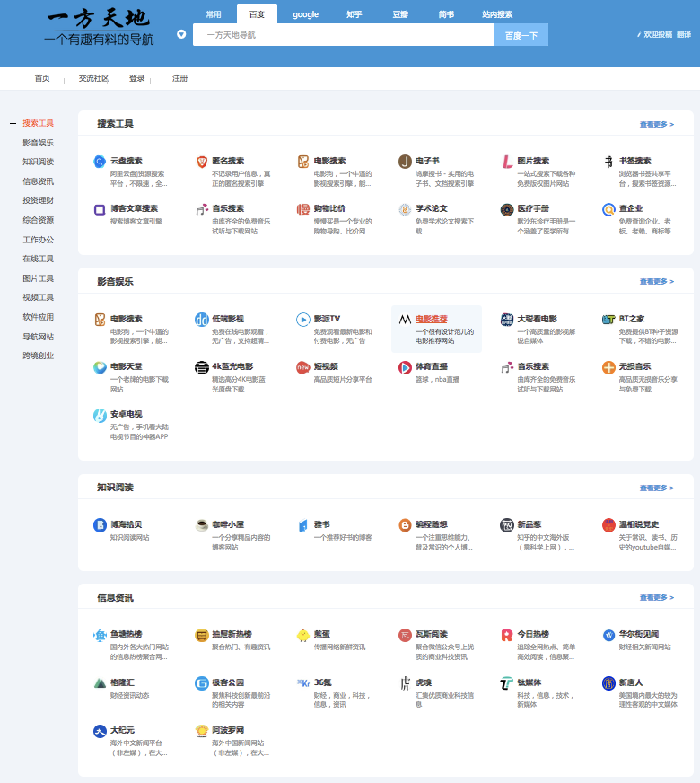Click the BT之家 icon
This screenshot has height=783, width=700.
tap(608, 319)
